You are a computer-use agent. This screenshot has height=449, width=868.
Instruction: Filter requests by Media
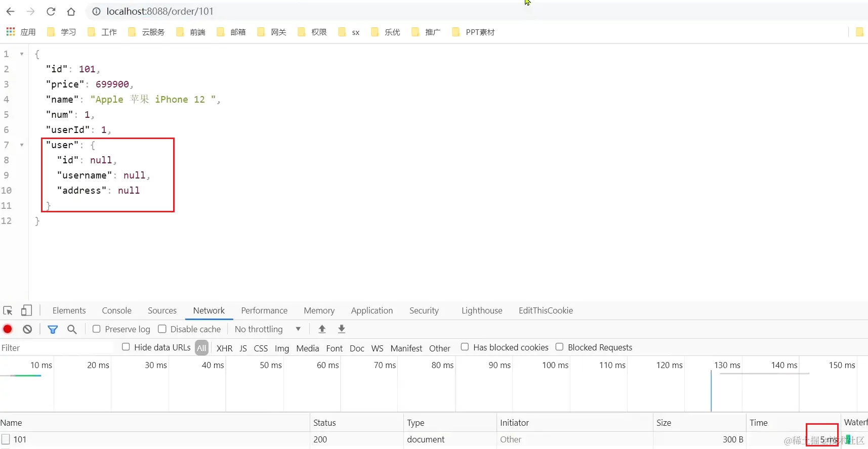[x=307, y=348]
